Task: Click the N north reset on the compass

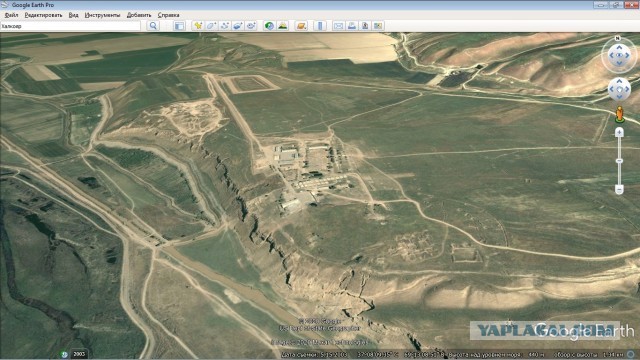Action: tap(618, 38)
